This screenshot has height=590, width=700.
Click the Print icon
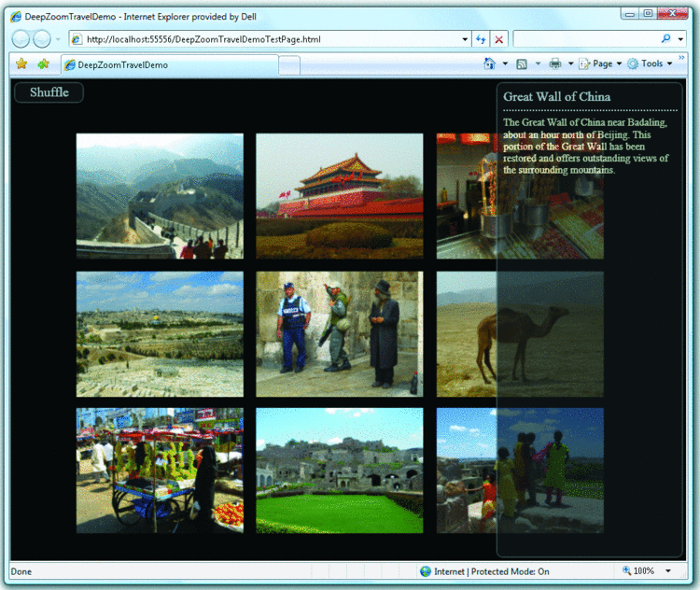pyautogui.click(x=555, y=63)
